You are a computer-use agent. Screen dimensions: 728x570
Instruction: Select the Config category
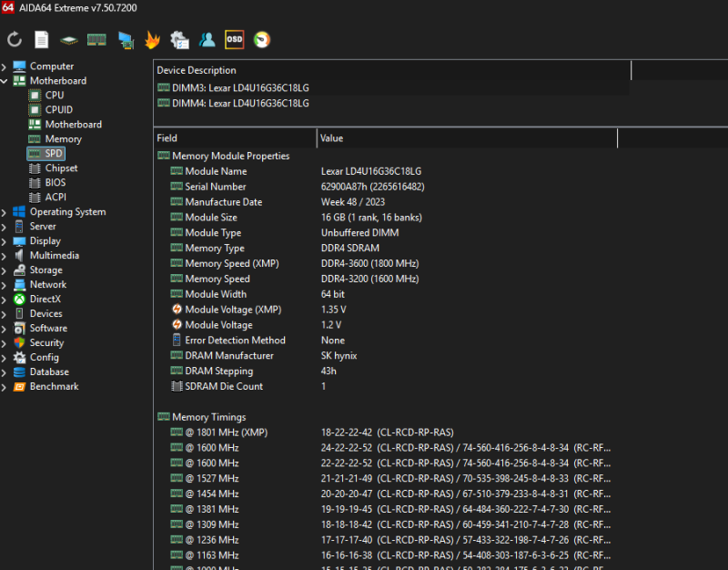pos(44,357)
